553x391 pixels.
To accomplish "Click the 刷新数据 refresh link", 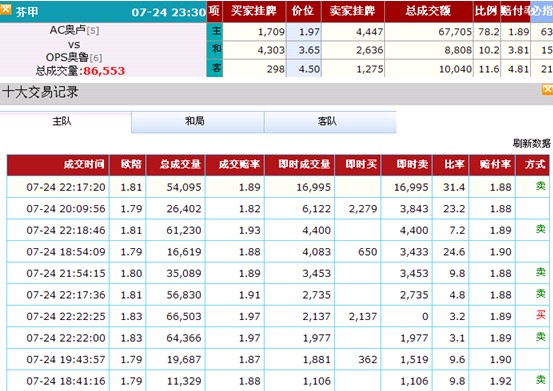I will click(x=531, y=143).
